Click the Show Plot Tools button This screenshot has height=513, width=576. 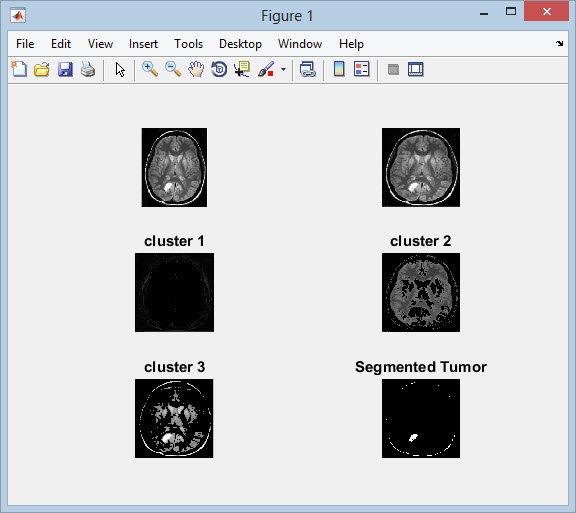(416, 69)
